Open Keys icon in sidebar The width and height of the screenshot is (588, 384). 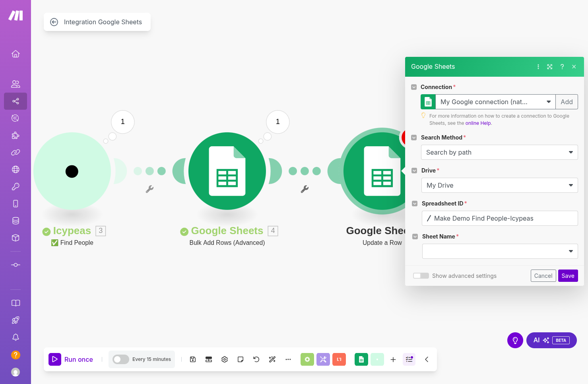pyautogui.click(x=16, y=186)
